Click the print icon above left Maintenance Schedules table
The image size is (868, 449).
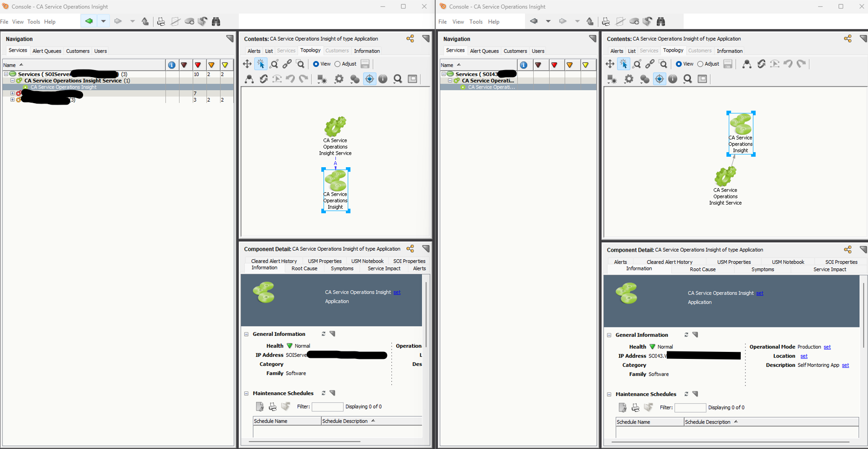(273, 406)
